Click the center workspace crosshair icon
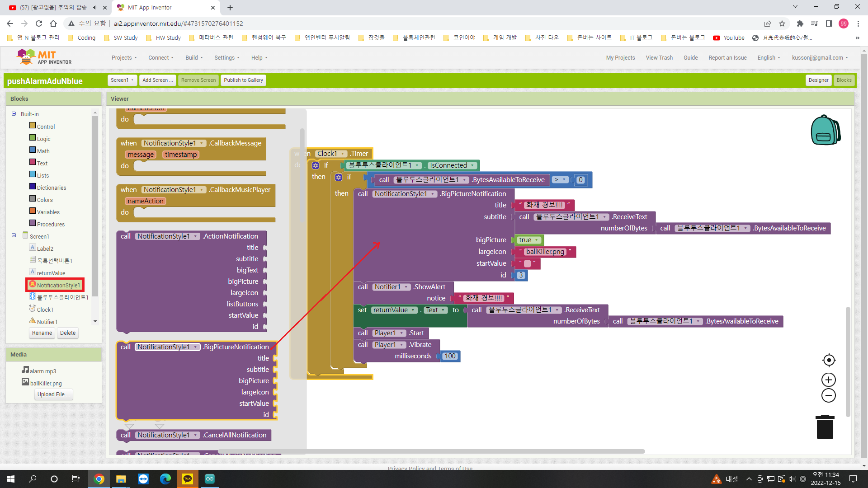 [829, 360]
